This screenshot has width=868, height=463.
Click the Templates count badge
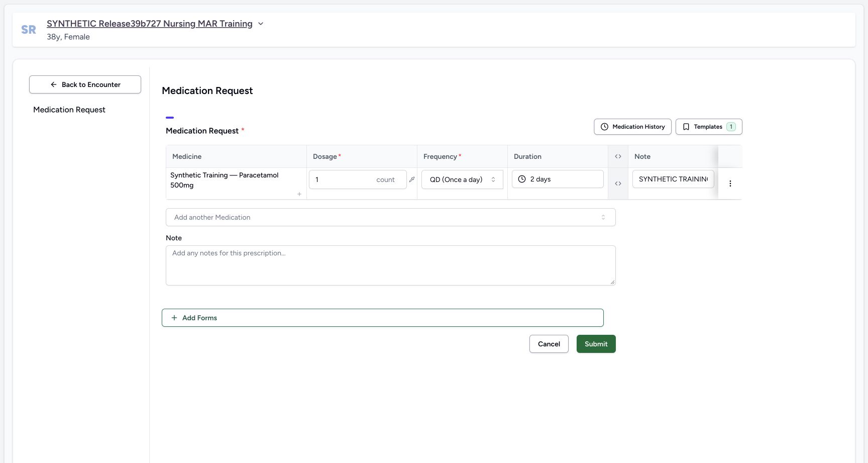pos(731,127)
